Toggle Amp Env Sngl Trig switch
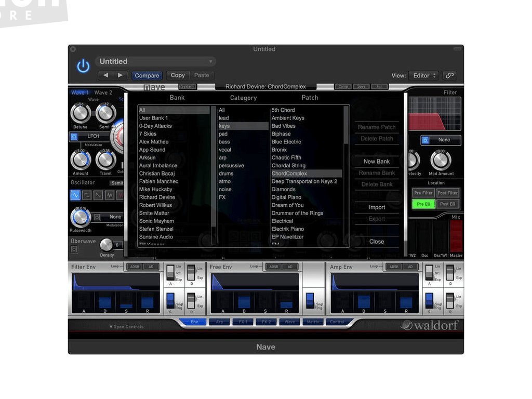Viewport: 532px width, 399px height. (x=429, y=301)
